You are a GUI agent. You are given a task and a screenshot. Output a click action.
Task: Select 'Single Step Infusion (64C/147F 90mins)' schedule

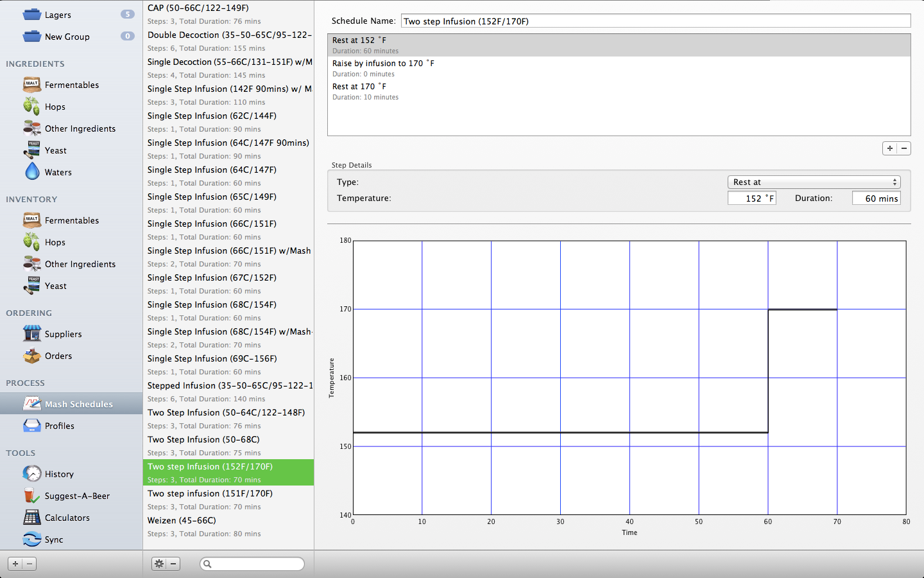[x=228, y=149]
